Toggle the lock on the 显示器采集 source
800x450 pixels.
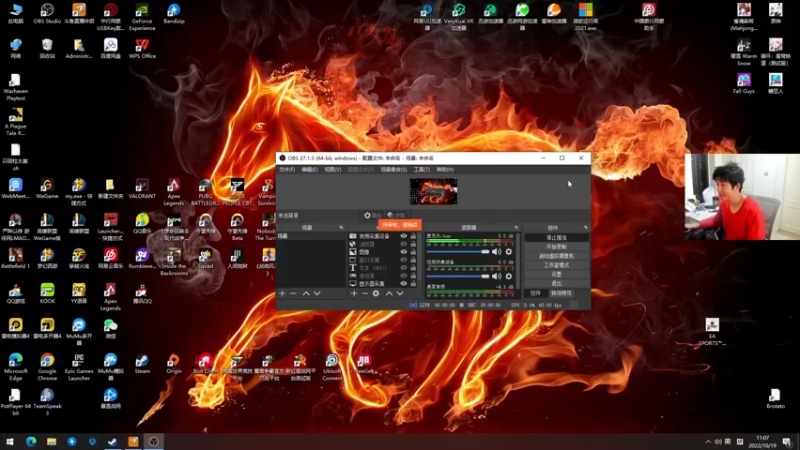(x=413, y=284)
